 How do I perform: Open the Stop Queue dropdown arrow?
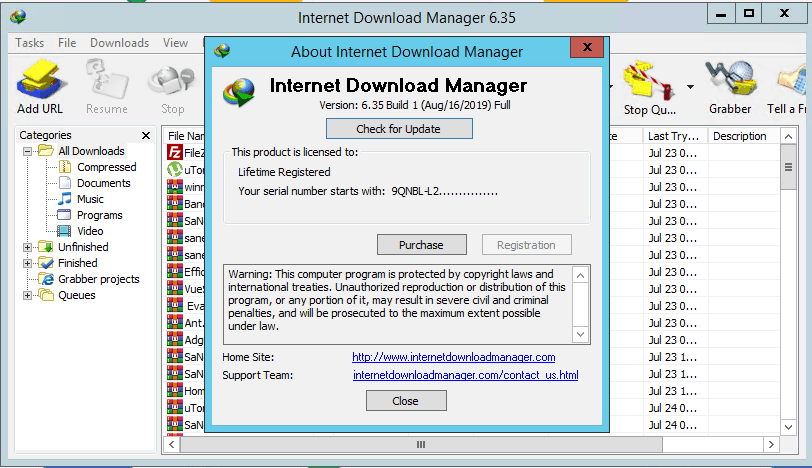pos(690,86)
